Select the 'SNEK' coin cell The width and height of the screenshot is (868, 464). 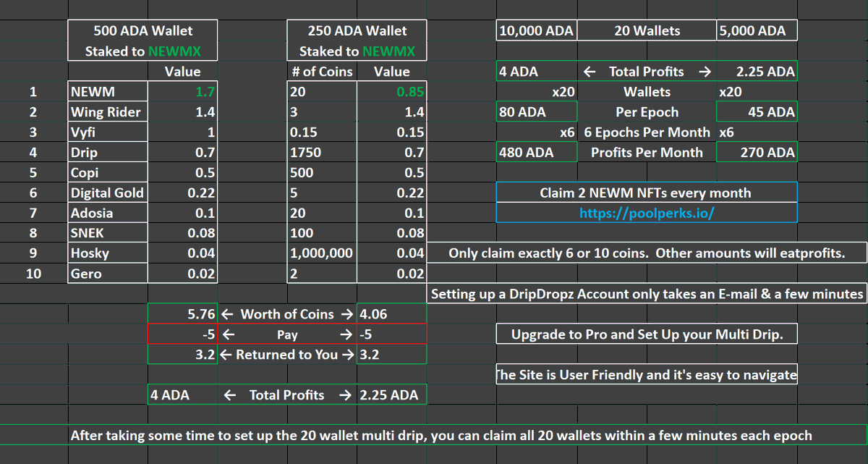[x=108, y=234]
